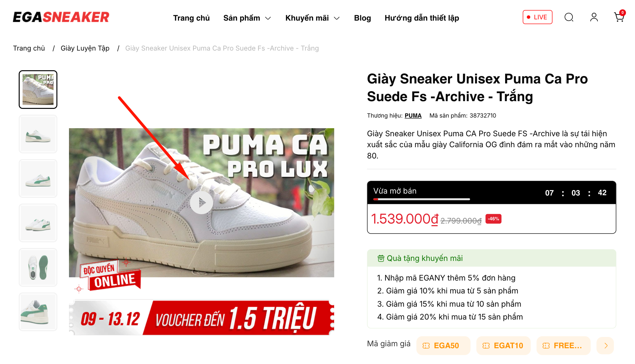Show more coupons with the arrow

coord(605,346)
